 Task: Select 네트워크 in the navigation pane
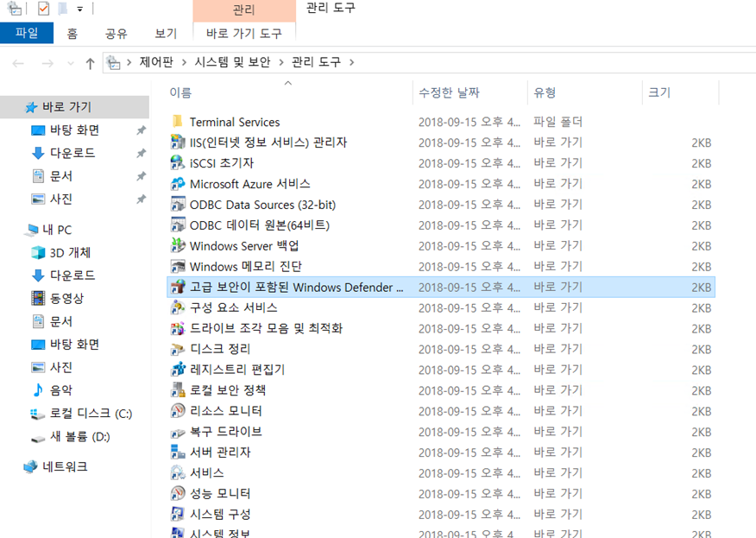(65, 467)
